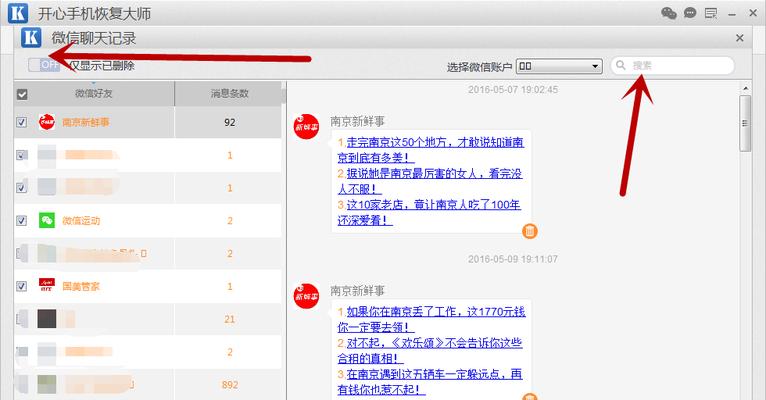Open link 据说她是南京最厉害的女人
This screenshot has width=766, height=400.
click(430, 181)
